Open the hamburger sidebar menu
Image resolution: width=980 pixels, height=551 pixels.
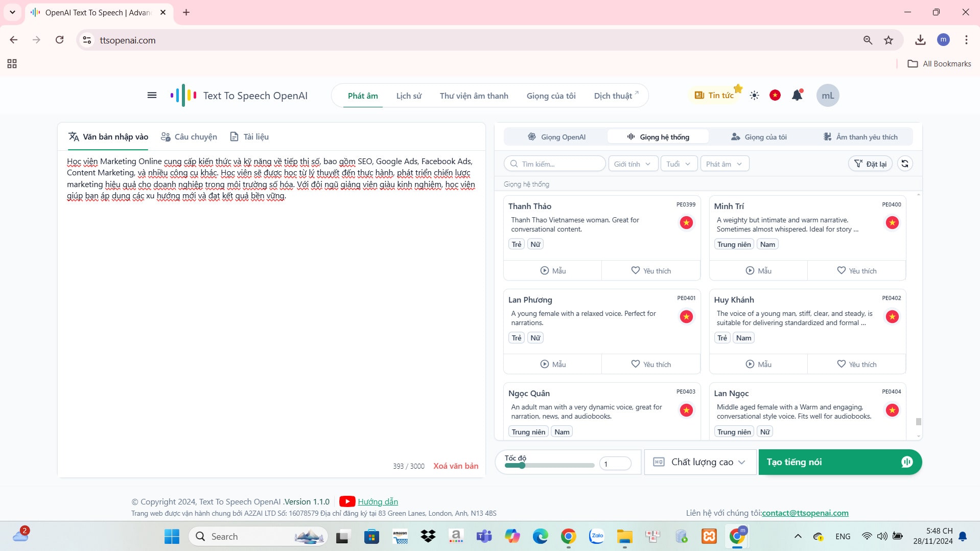[152, 95]
